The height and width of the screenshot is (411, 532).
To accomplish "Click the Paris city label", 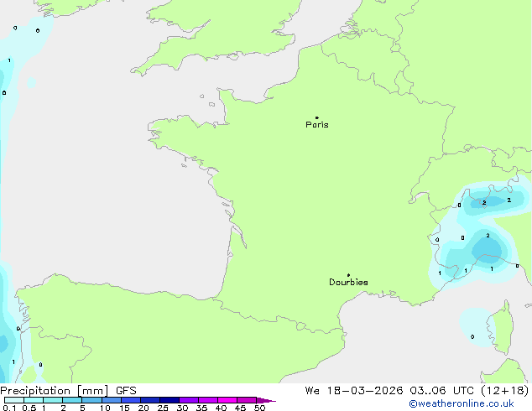I will pyautogui.click(x=317, y=125).
